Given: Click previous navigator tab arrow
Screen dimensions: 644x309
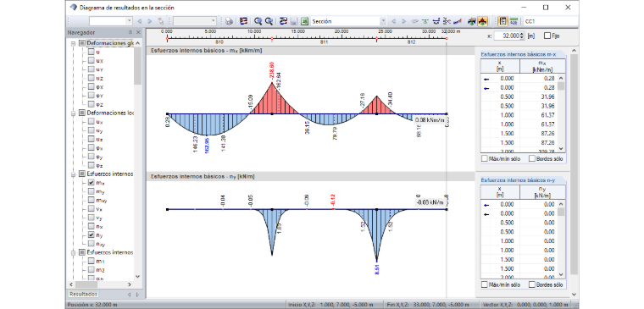Looking at the screenshot, I should [129, 295].
